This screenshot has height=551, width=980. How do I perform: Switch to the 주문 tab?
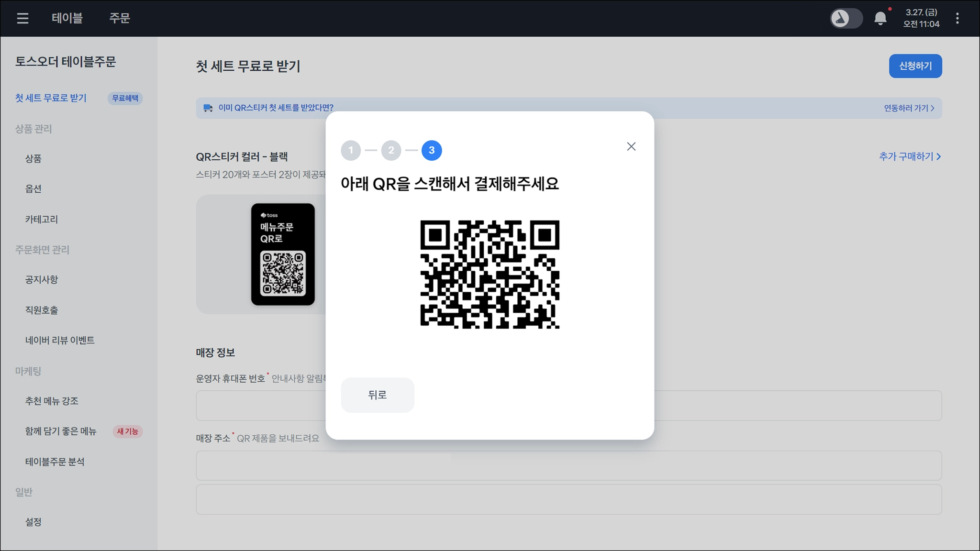(x=120, y=18)
